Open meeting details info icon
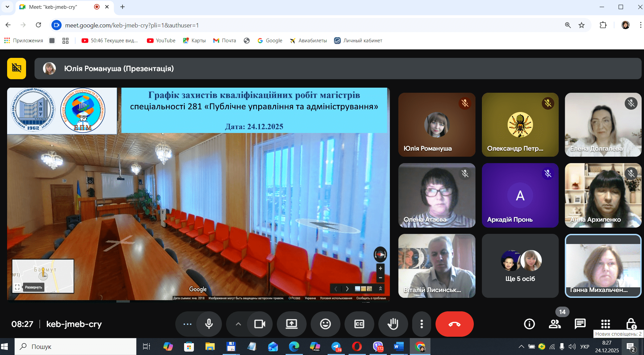Screen dimensions: 644x355 tap(529, 324)
